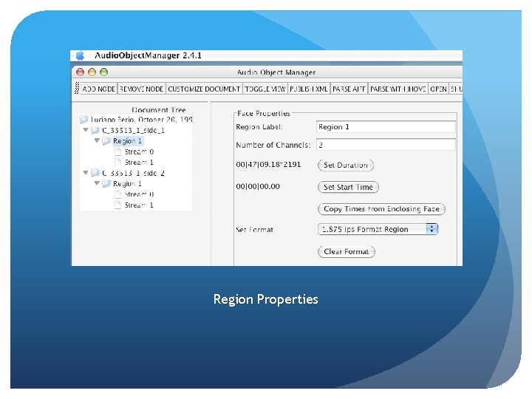Select Stream 1 under side_1 Region 1
Screen dimensions: 532x399
point(139,162)
